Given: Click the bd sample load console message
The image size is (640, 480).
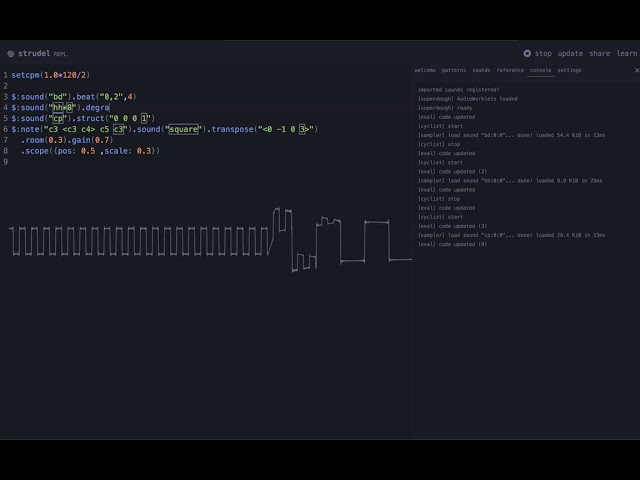Looking at the screenshot, I should [511, 135].
